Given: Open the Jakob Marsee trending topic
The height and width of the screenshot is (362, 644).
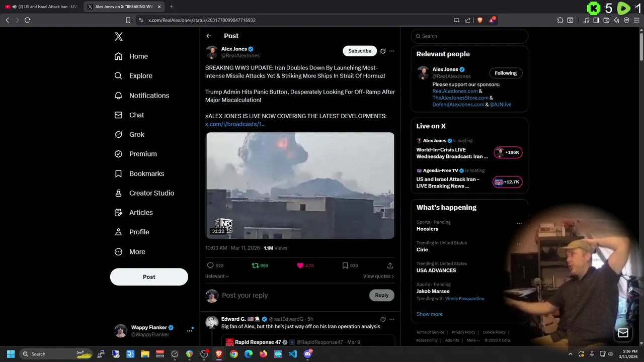Looking at the screenshot, I should [x=433, y=291].
